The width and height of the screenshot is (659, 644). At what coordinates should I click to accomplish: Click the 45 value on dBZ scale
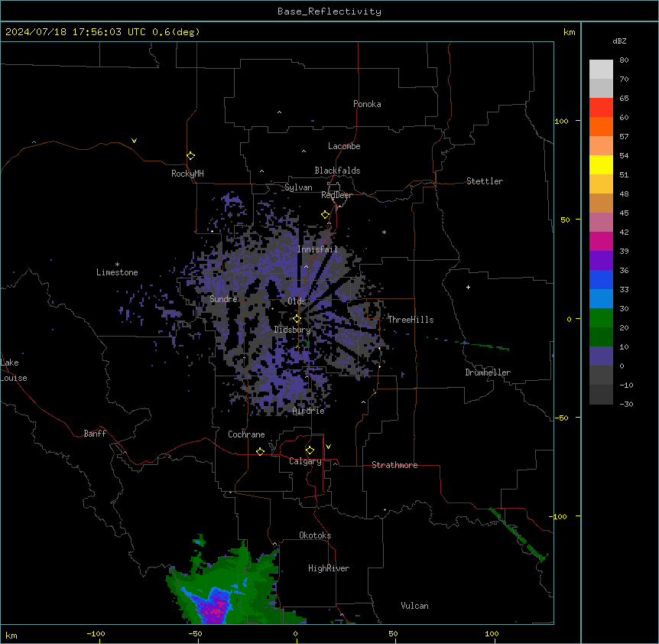(x=624, y=213)
